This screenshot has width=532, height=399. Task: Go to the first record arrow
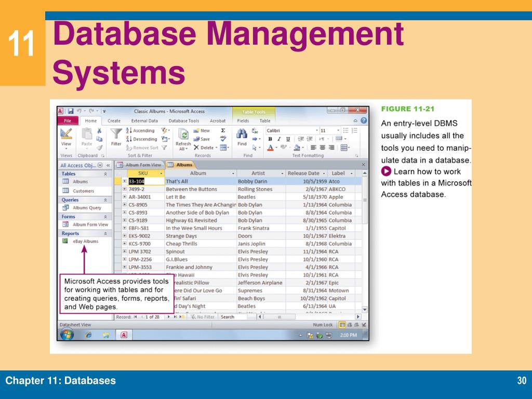136,317
